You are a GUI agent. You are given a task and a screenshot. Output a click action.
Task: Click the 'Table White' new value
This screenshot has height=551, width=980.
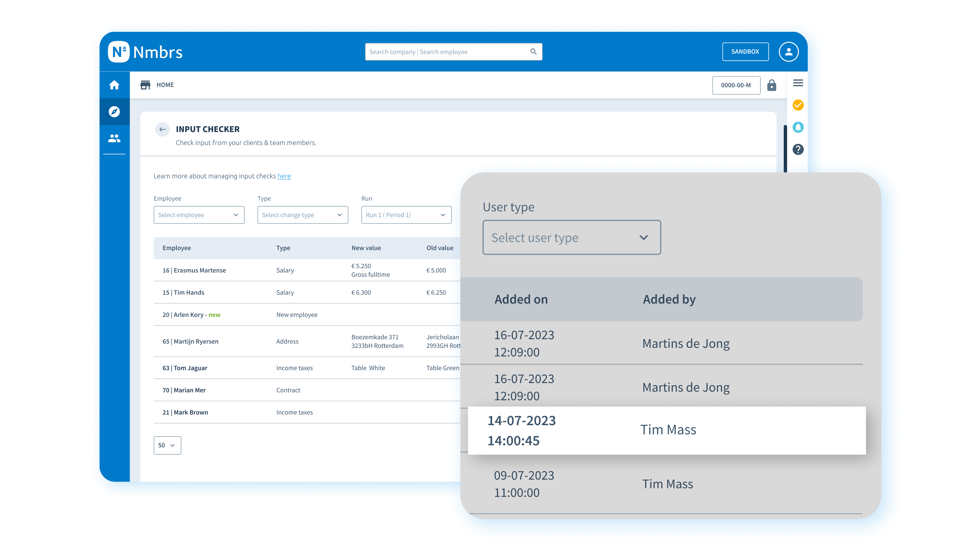tap(368, 368)
